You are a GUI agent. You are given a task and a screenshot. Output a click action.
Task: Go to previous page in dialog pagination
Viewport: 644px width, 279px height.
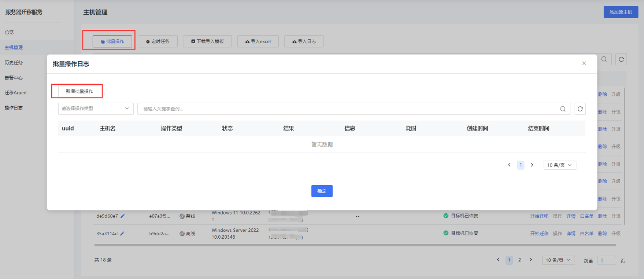point(509,165)
